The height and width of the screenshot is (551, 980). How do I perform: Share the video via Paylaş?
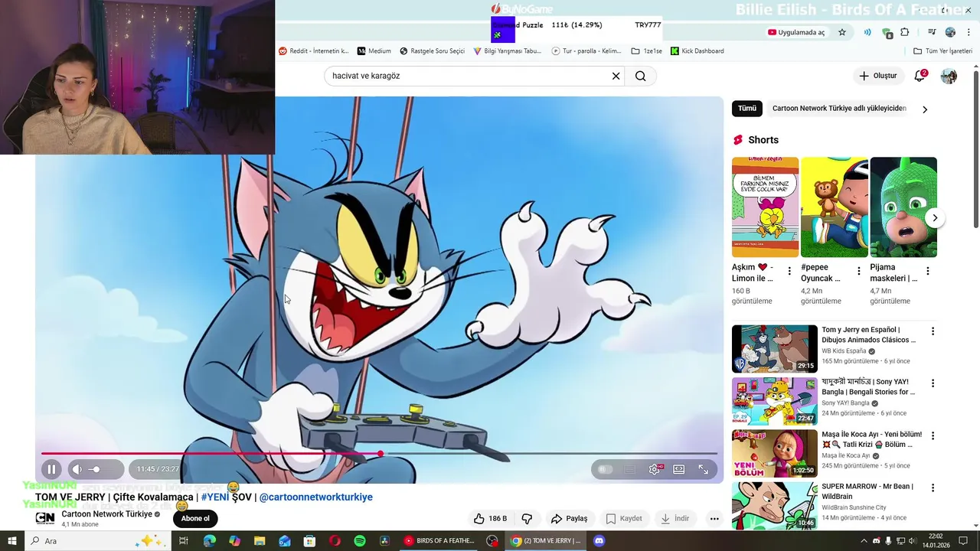click(569, 518)
